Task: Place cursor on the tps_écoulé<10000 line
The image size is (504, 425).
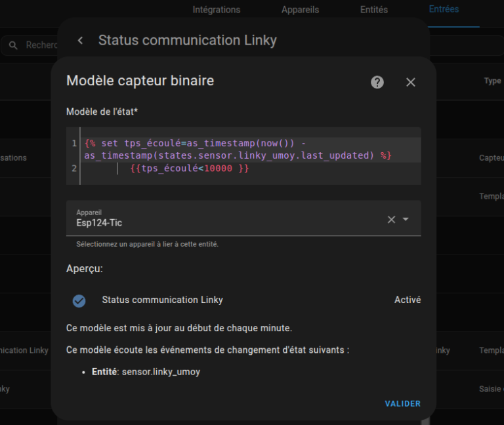Action: 189,169
